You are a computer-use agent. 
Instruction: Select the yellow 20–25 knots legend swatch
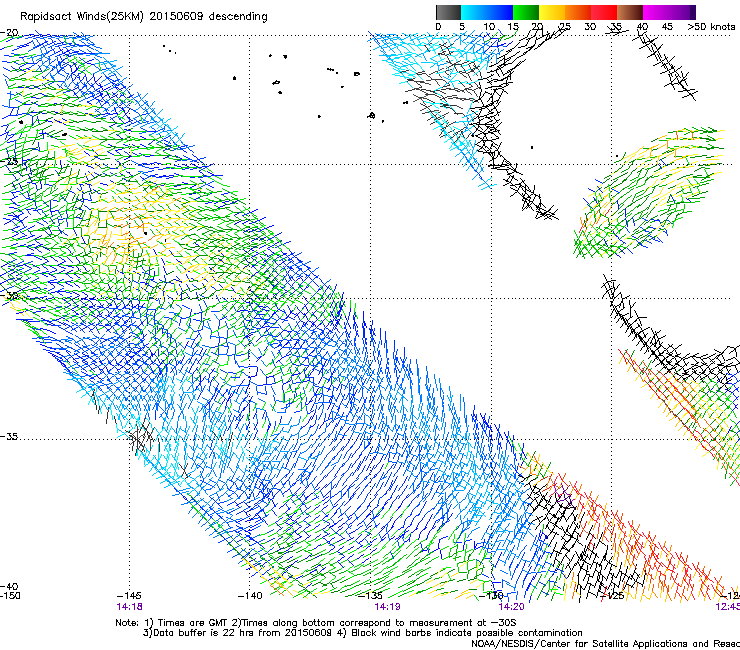tap(552, 12)
